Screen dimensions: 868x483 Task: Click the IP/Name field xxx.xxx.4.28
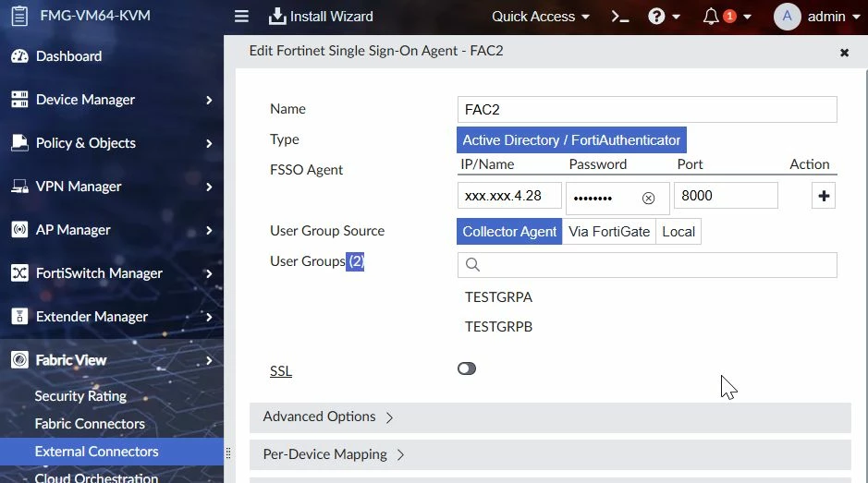coord(509,195)
